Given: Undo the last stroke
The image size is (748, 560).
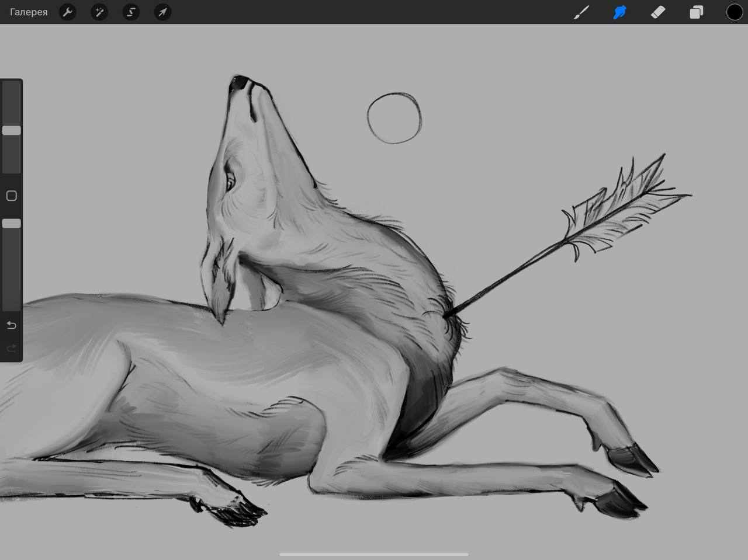Looking at the screenshot, I should [12, 325].
